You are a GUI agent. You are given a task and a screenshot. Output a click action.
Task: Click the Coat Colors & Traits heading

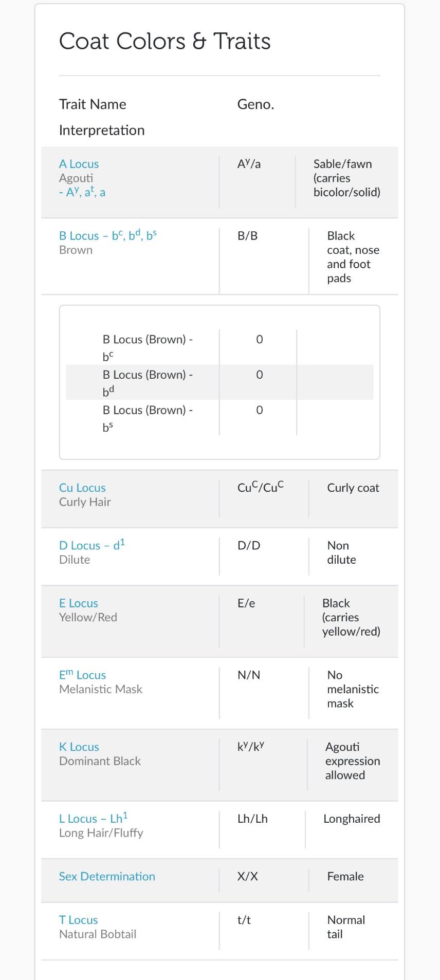pos(164,41)
